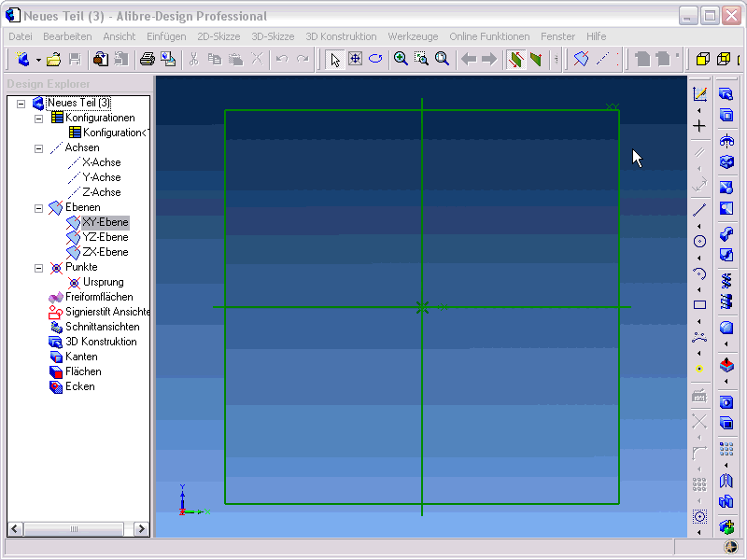Collapse the Konfigurationen tree node

(x=38, y=119)
